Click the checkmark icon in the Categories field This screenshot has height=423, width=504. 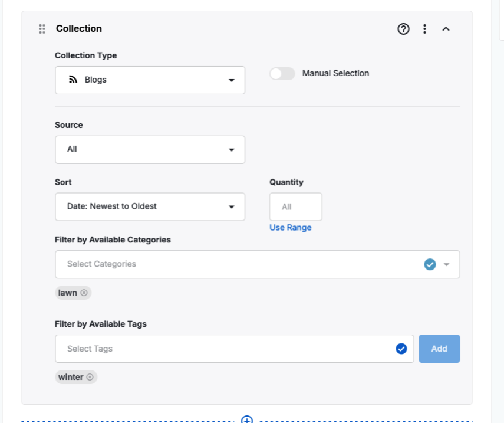click(x=430, y=264)
